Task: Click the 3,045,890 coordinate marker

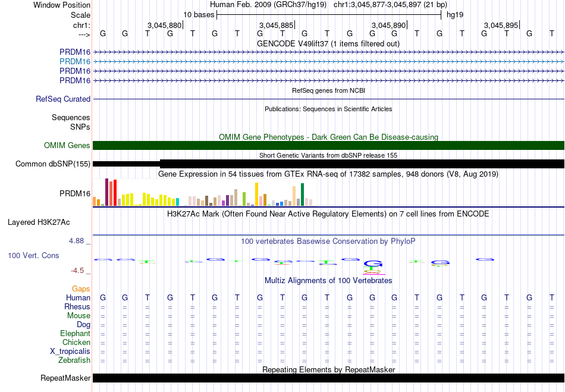Action: coord(389,25)
